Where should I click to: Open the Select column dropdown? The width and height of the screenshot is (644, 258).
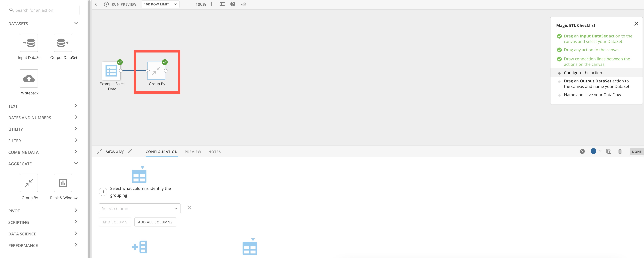coord(140,208)
